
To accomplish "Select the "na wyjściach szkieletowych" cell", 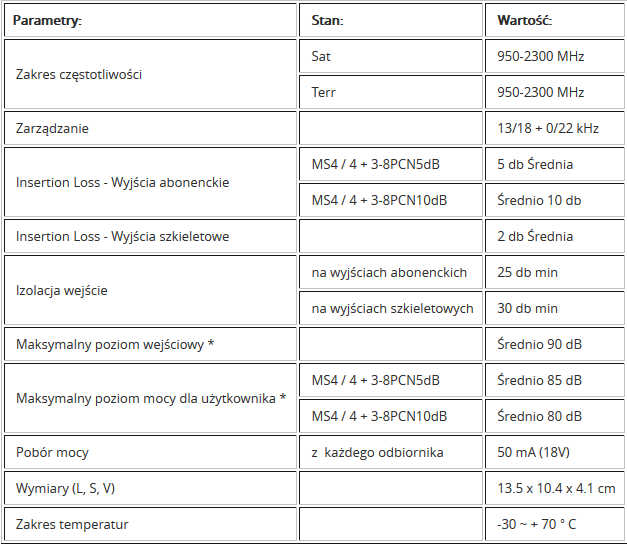I will (x=392, y=308).
